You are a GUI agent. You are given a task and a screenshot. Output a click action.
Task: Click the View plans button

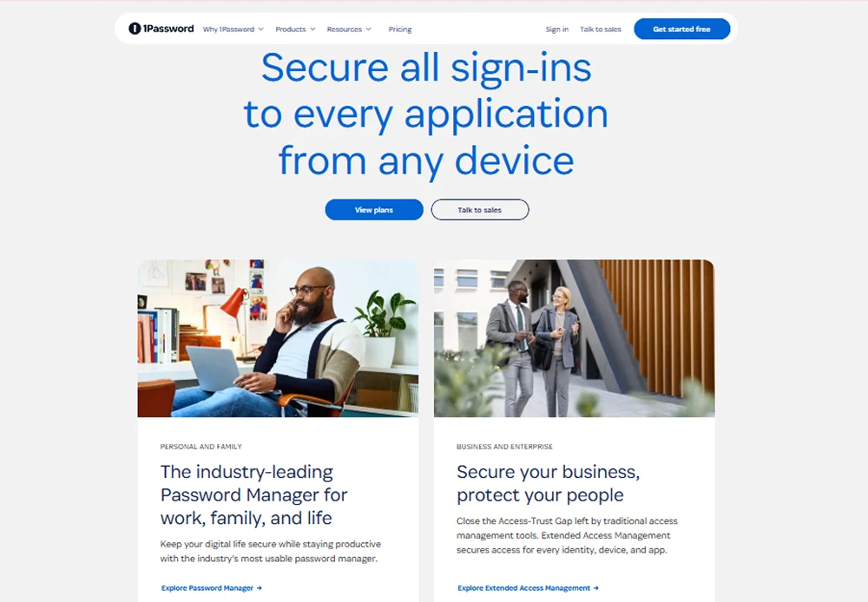[x=374, y=210]
